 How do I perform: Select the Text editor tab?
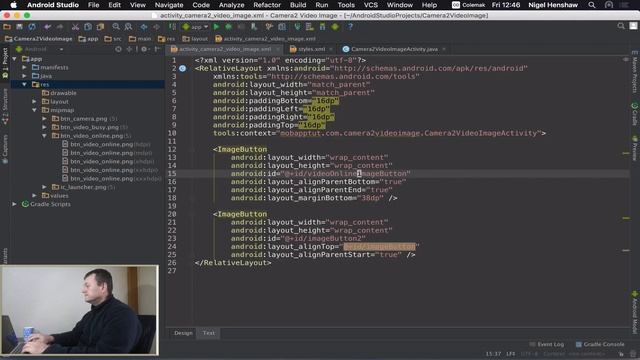(209, 333)
